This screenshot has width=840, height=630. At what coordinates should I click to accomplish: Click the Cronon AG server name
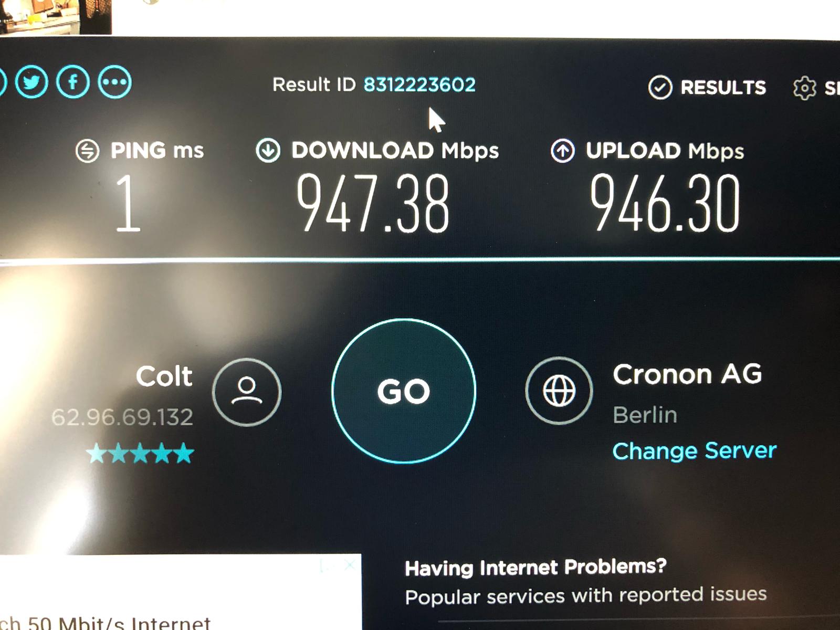pos(687,374)
